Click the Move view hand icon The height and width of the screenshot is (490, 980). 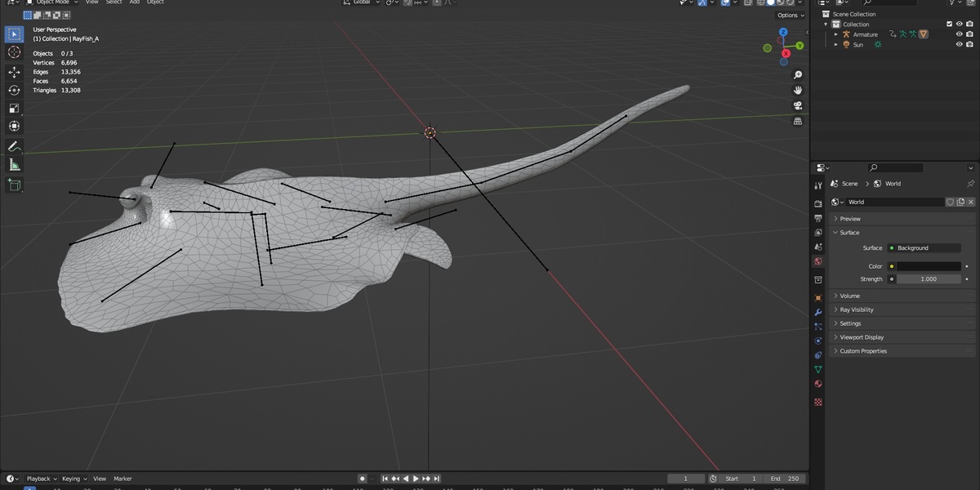tap(798, 90)
